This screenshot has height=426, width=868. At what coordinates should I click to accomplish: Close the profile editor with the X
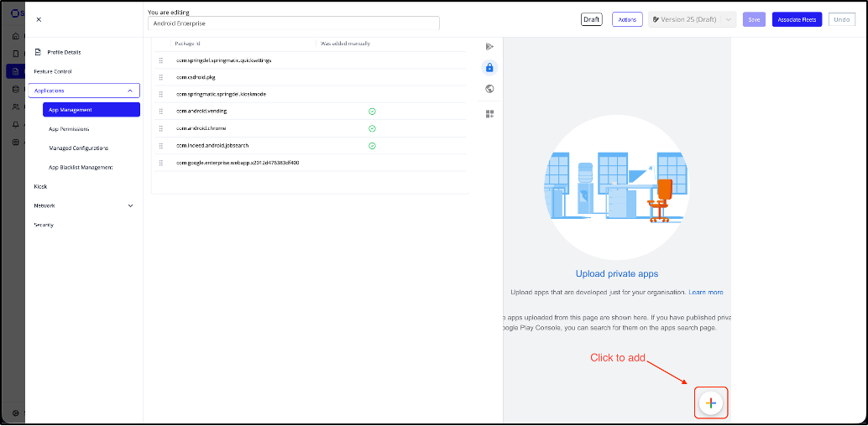pos(39,19)
